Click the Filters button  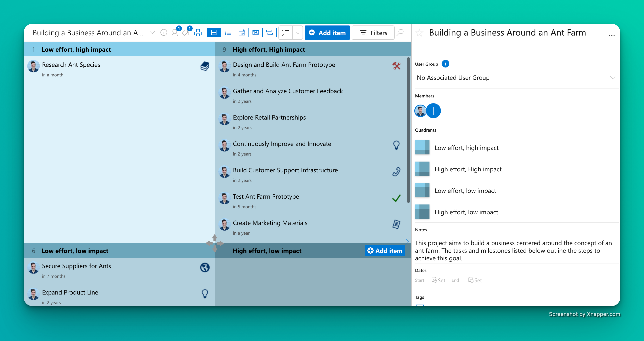pyautogui.click(x=373, y=33)
